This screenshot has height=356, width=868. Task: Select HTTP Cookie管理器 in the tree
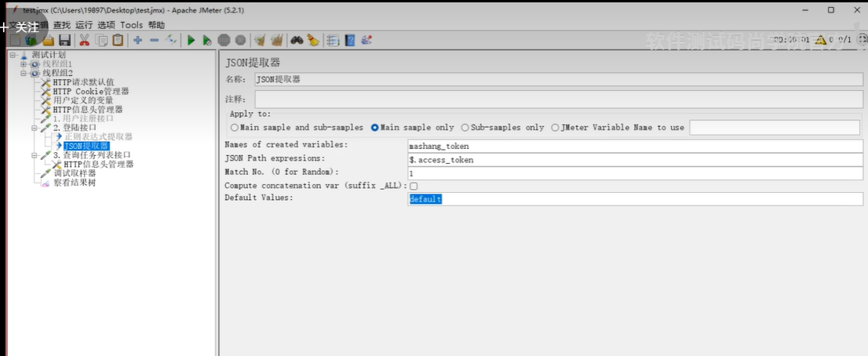pos(91,91)
